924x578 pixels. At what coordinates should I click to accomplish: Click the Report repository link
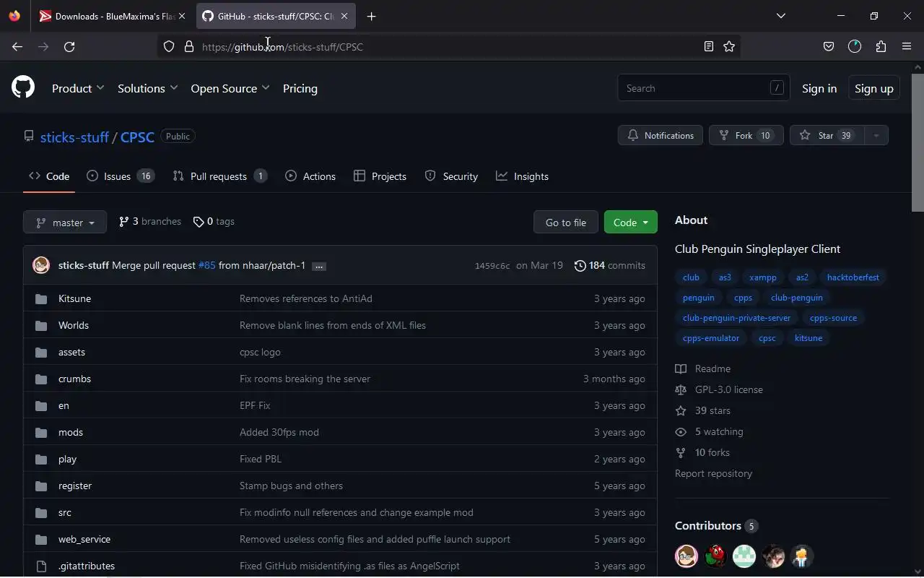(713, 473)
